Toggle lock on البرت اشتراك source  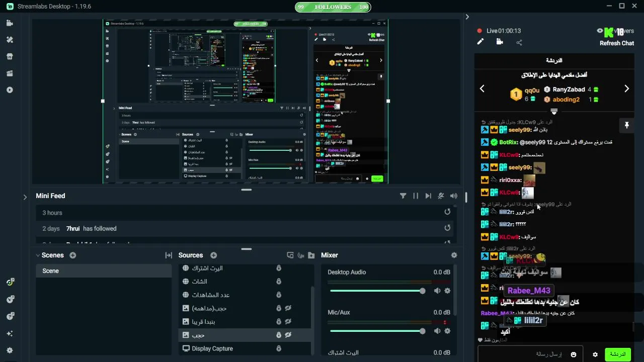[279, 268]
